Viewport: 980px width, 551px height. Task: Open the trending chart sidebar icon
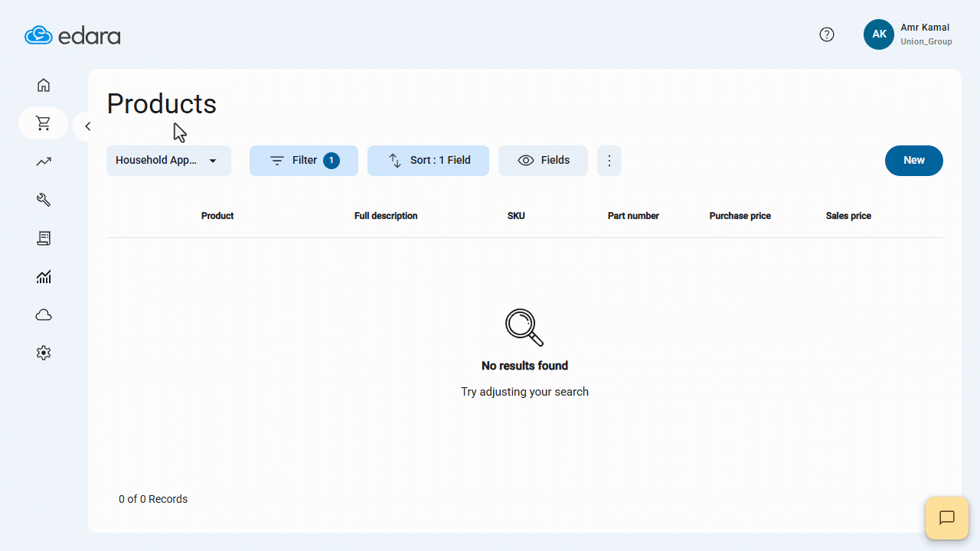(44, 161)
